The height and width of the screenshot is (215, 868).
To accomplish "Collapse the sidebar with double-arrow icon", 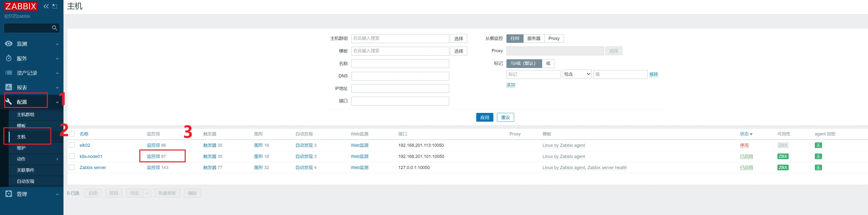I will 46,6.
